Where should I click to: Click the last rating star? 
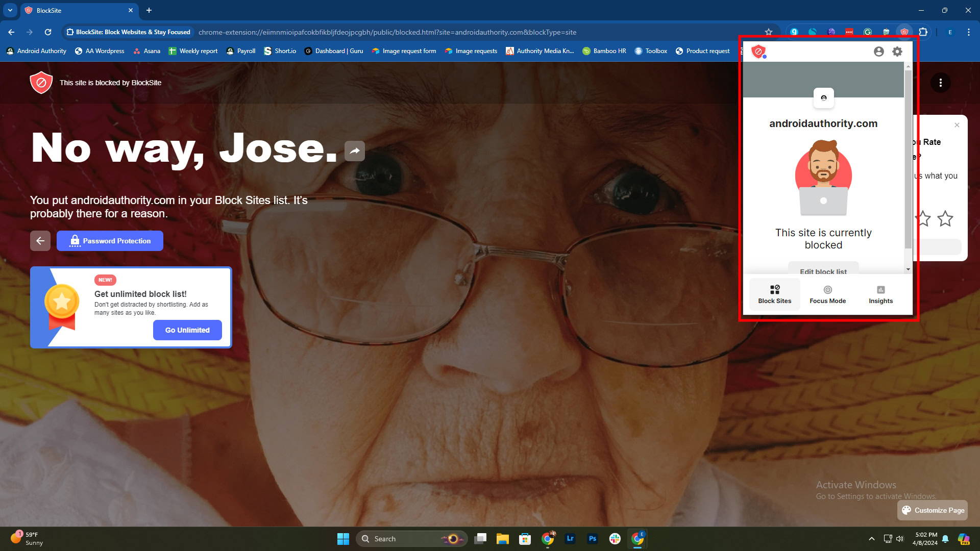point(945,219)
